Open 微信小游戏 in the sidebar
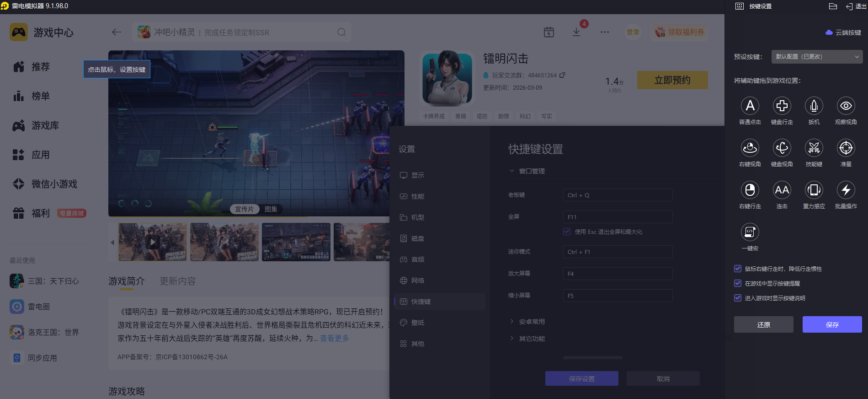 45,184
